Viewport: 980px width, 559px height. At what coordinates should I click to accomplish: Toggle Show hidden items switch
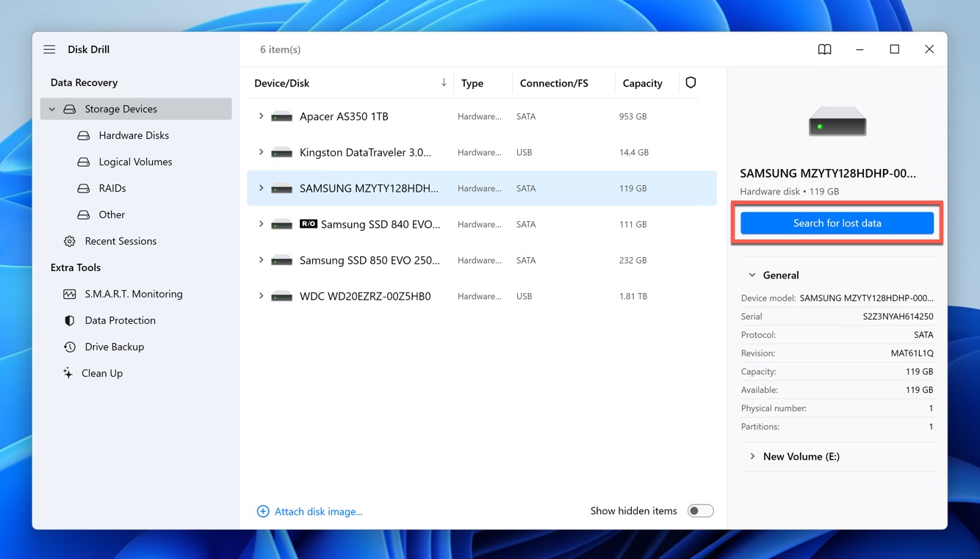click(700, 511)
